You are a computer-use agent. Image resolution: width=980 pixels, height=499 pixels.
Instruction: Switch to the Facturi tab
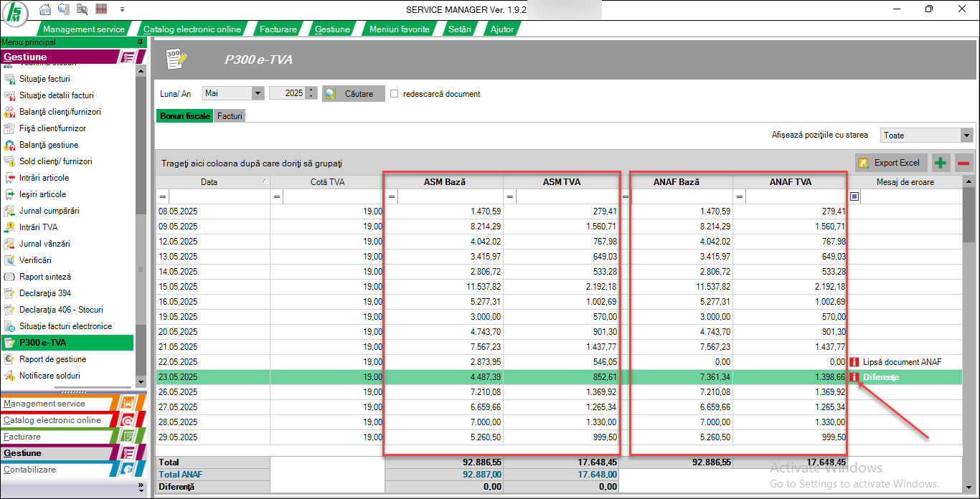pyautogui.click(x=230, y=115)
